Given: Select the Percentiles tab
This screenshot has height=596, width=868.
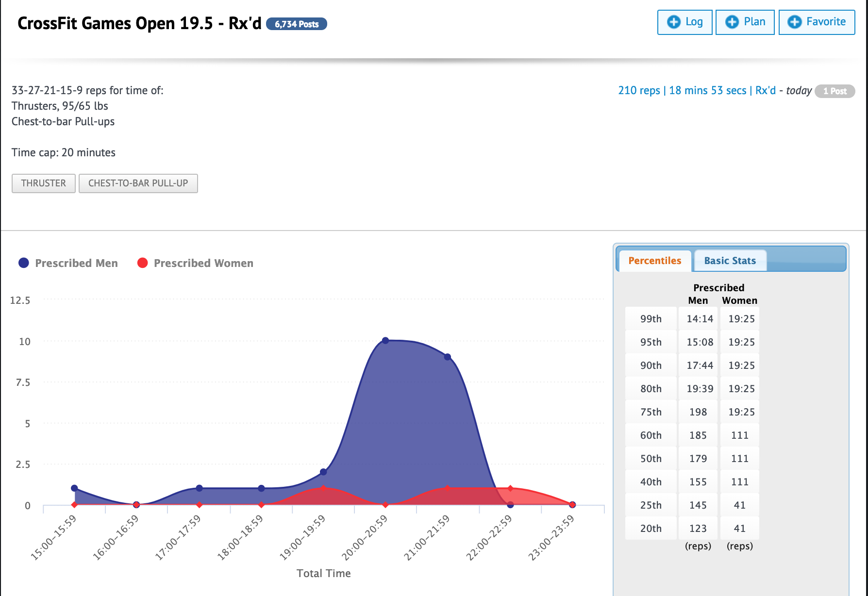Looking at the screenshot, I should pos(654,261).
